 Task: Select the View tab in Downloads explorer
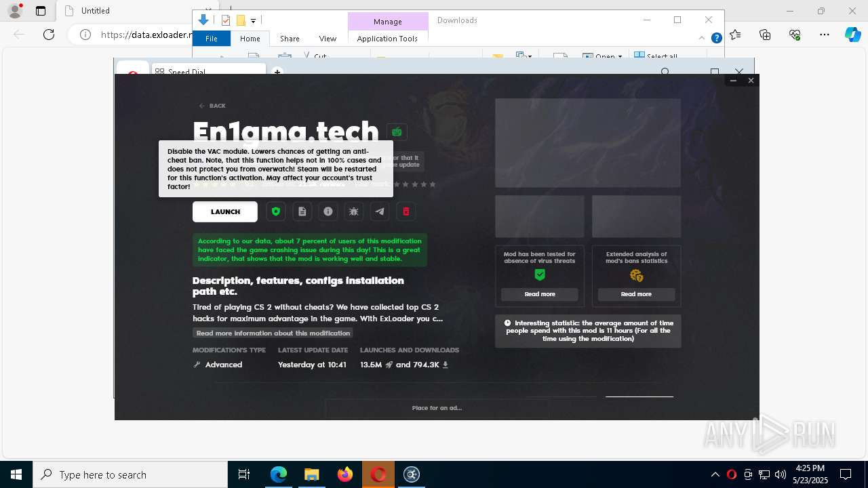click(x=328, y=39)
